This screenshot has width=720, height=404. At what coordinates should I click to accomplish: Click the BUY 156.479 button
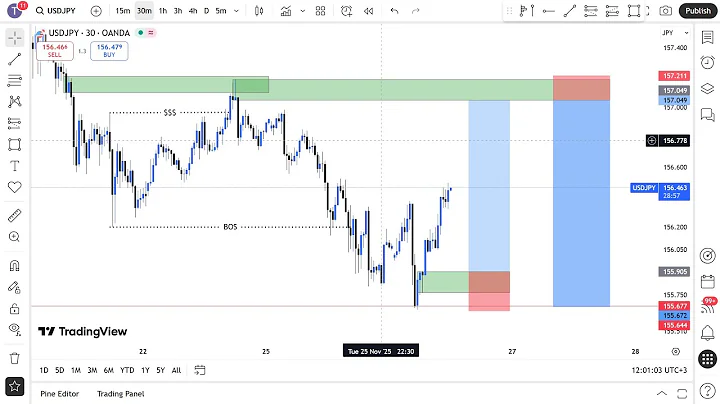pos(109,50)
